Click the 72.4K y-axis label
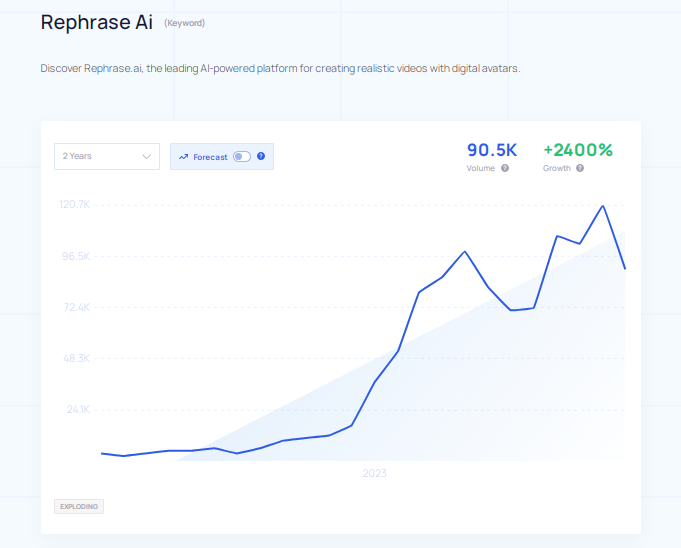 [76, 307]
